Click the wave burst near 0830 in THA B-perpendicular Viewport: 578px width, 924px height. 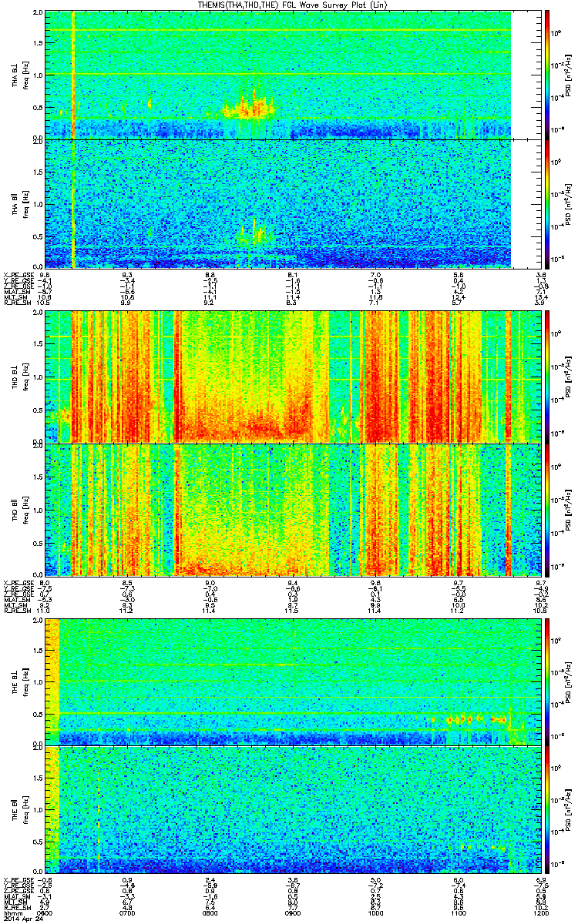tap(248, 106)
